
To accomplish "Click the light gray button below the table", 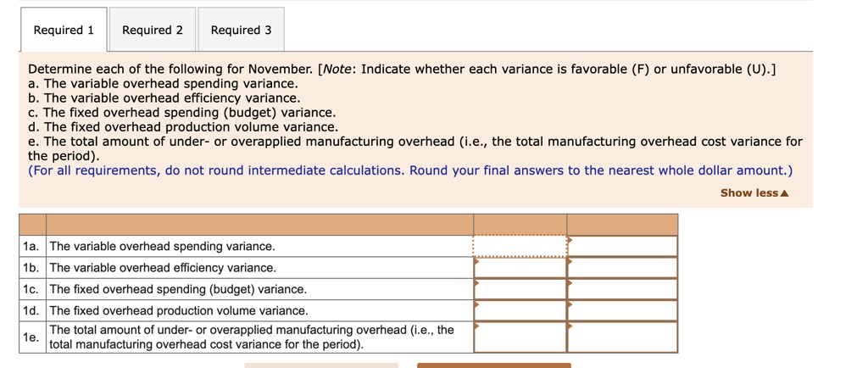I will coord(321,365).
